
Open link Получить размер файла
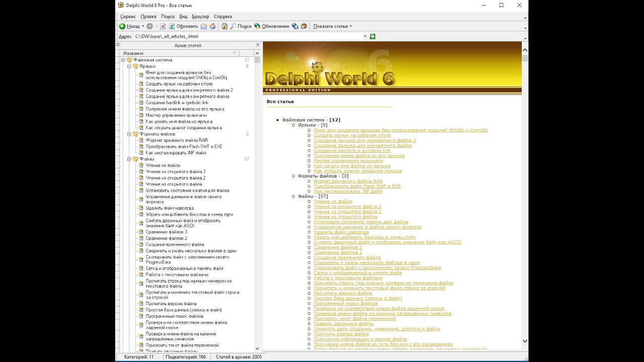click(341, 334)
